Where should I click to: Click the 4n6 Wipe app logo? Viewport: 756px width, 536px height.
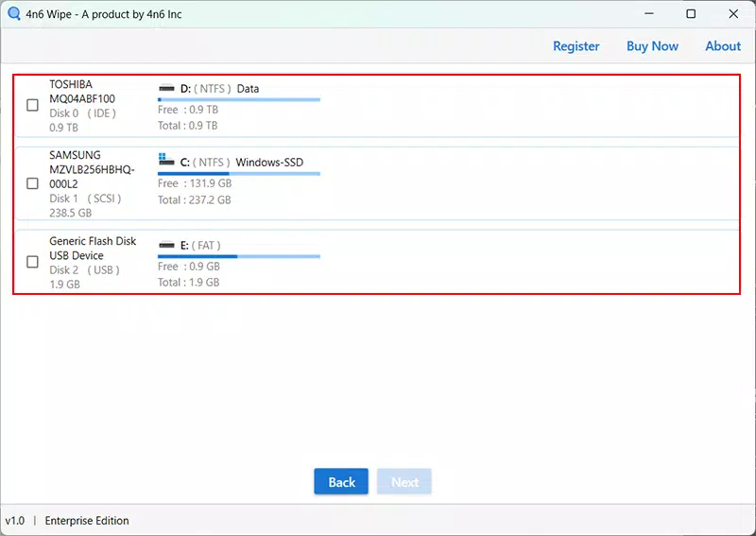pyautogui.click(x=14, y=13)
